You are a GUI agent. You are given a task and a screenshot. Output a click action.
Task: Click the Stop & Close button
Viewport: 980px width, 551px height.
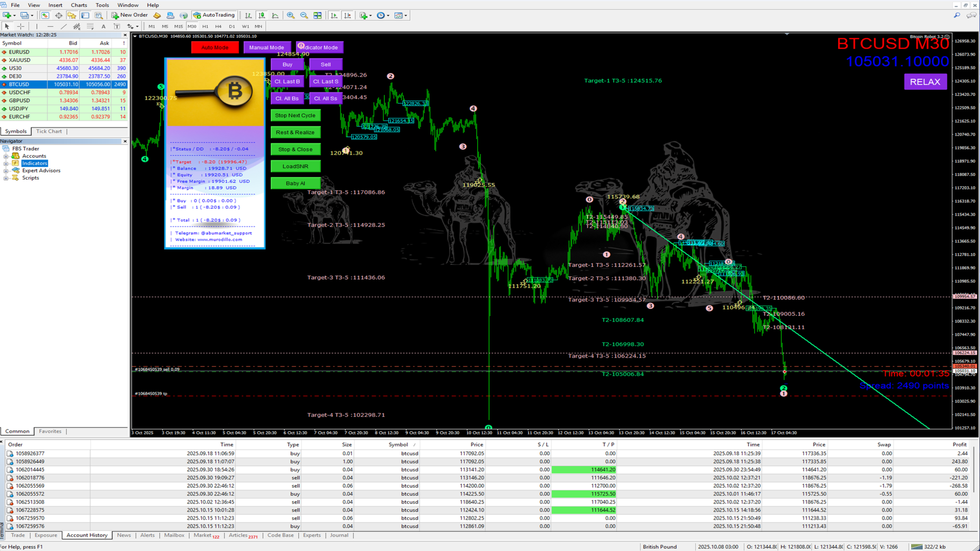point(295,149)
